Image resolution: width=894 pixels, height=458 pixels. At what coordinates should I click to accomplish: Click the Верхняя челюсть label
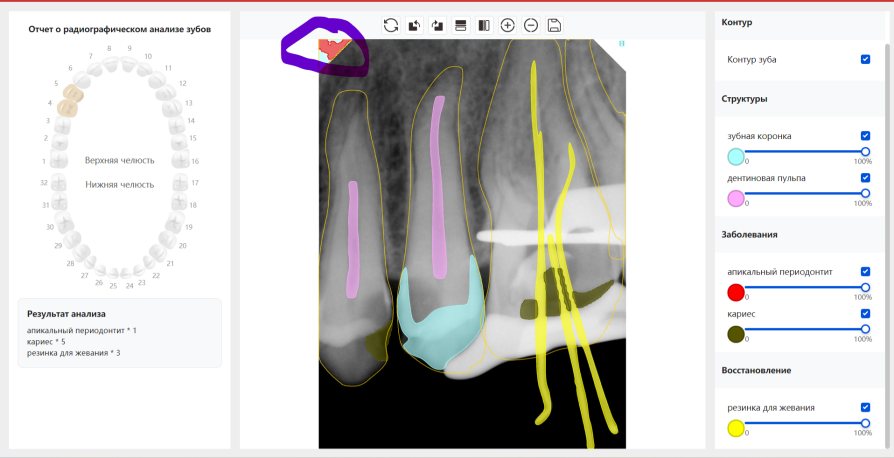coord(119,160)
